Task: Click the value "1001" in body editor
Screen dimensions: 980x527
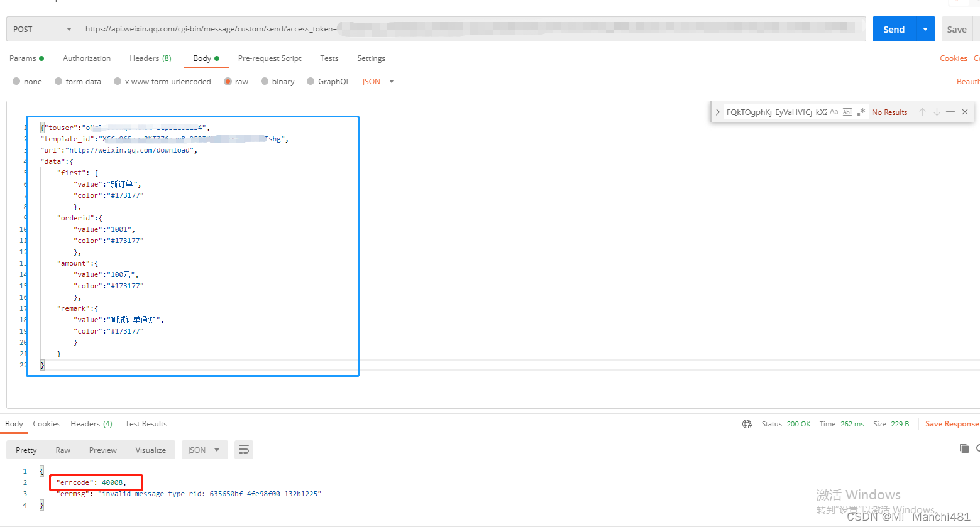Action: coord(119,229)
